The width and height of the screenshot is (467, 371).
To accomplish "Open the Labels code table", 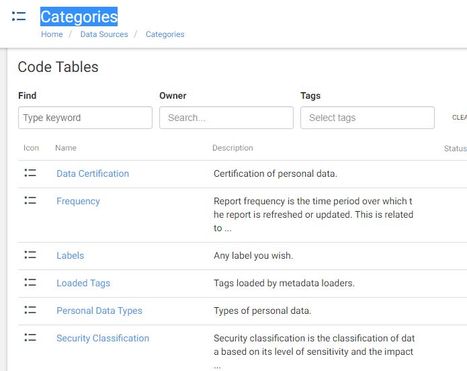I will tap(70, 256).
